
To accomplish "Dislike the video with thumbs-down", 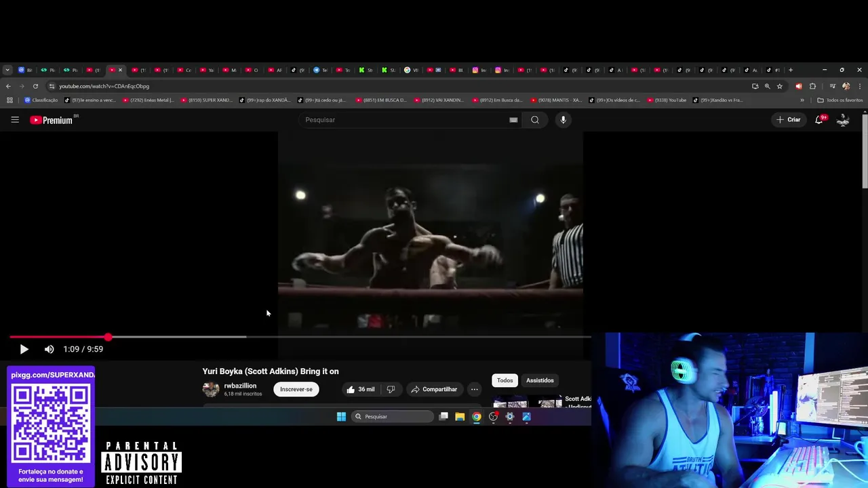I will [x=391, y=389].
